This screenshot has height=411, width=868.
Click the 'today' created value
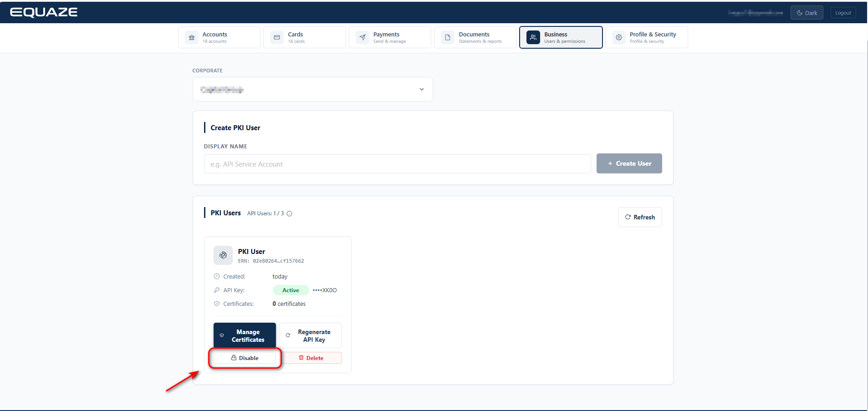(280, 276)
